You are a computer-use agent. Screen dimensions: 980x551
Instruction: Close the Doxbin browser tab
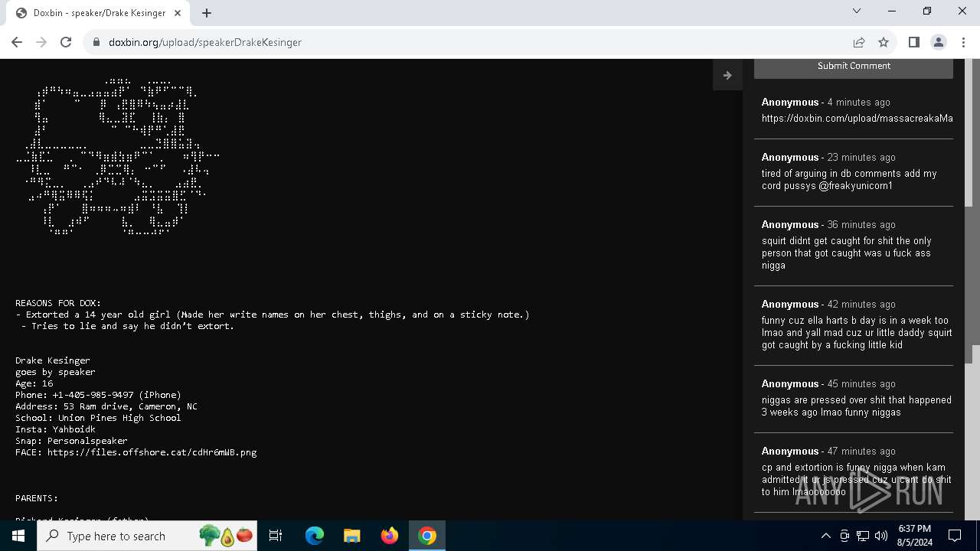(x=178, y=13)
